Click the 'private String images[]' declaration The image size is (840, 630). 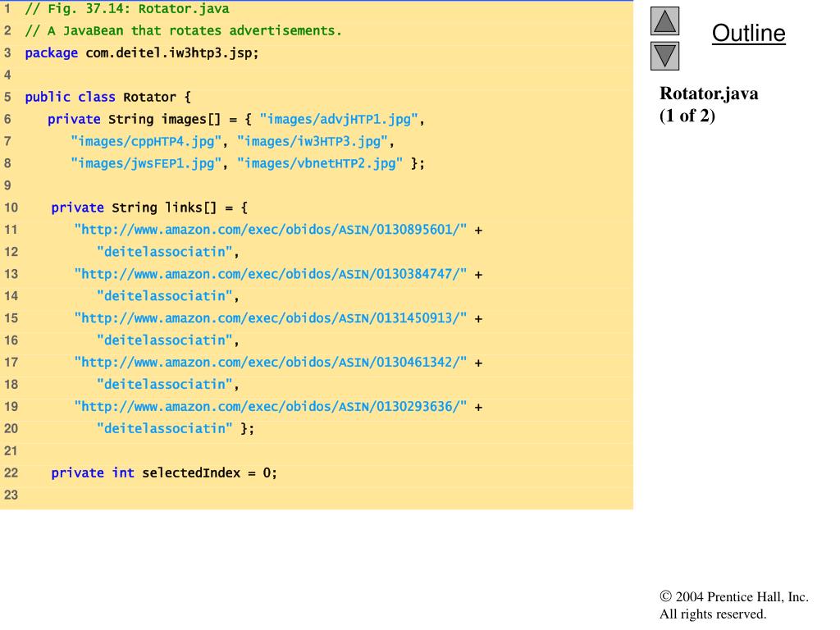coord(134,120)
